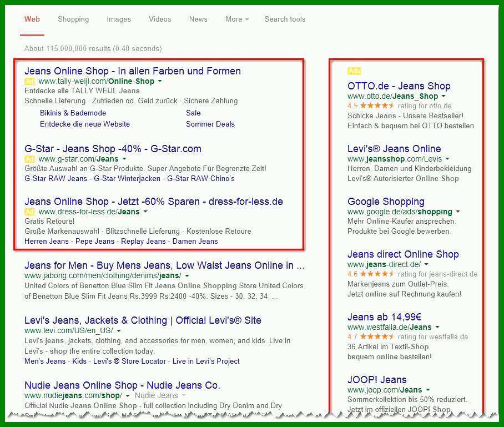Open the 'OTTO.de - Jeans Shop' side ad

point(399,86)
